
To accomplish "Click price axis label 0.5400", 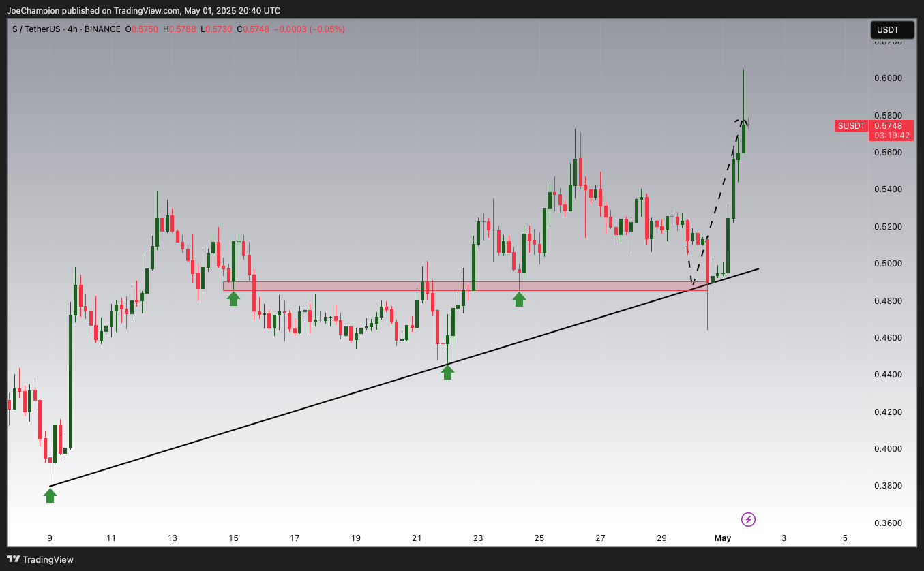I will coord(889,189).
